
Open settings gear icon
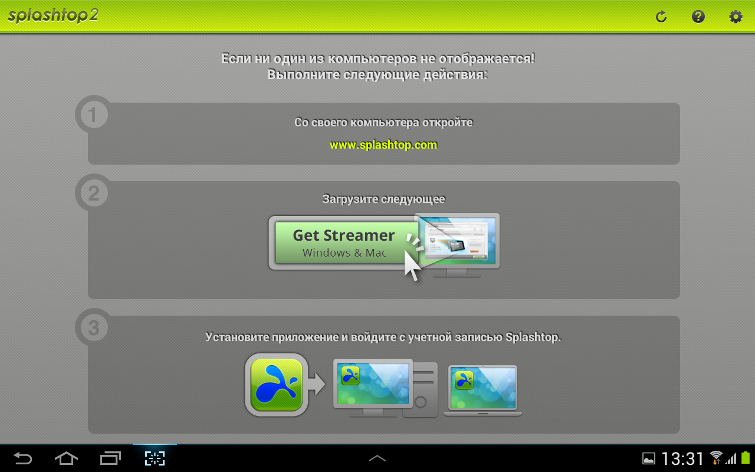click(x=735, y=17)
